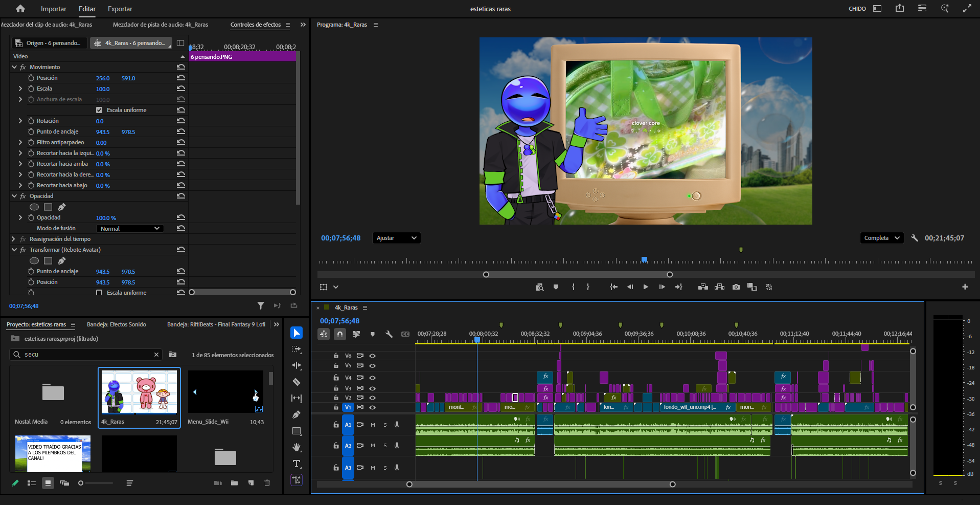Toggle Escala uniforme checkbox under Transformar
Screen dimensions: 980x505
point(99,293)
